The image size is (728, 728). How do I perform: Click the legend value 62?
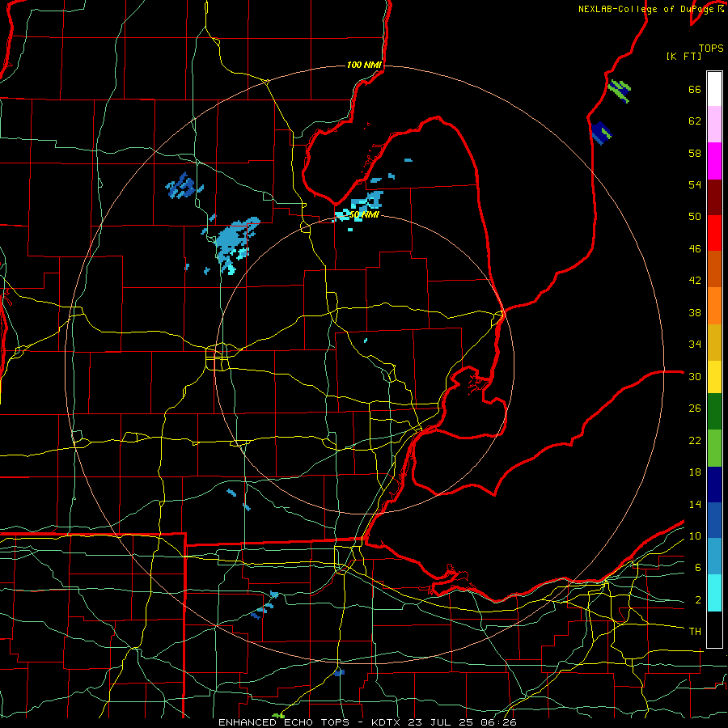tap(695, 121)
